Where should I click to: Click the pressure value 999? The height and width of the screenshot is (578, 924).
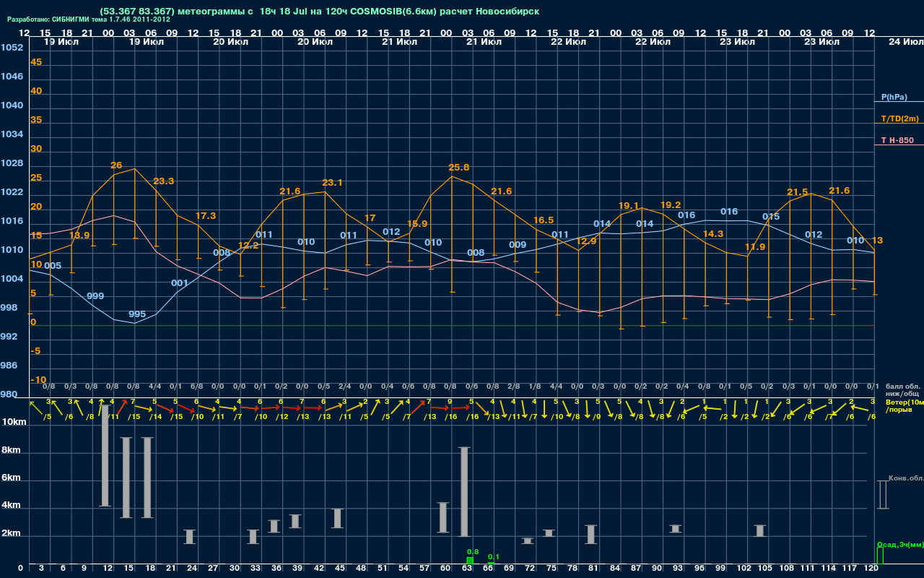tap(95, 296)
